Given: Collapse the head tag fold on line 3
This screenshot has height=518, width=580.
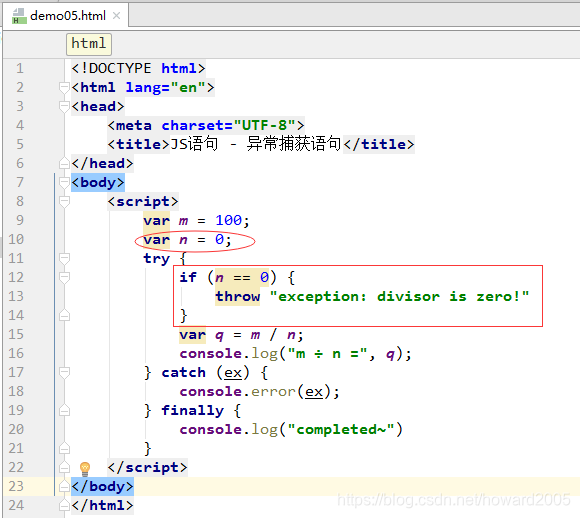Looking at the screenshot, I should point(64,107).
